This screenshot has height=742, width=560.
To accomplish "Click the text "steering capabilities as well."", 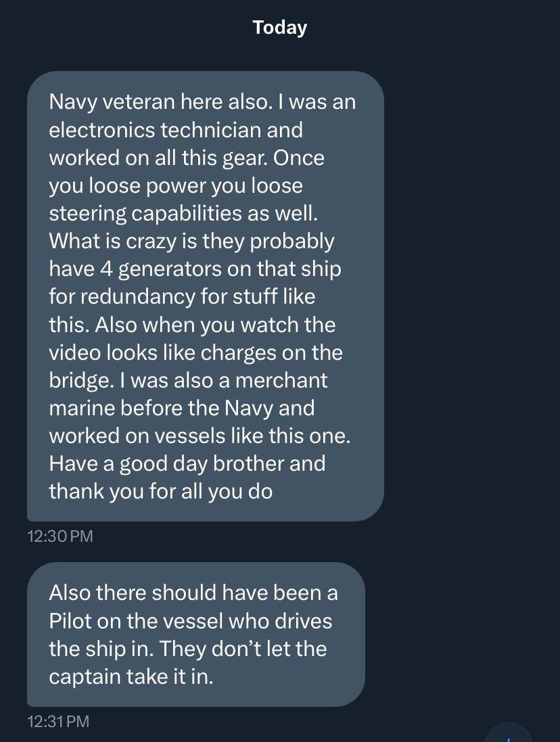I will [183, 213].
